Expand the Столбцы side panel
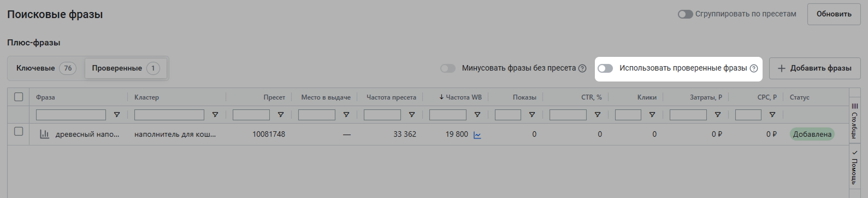Screen dimensions: 868x198 [855, 121]
